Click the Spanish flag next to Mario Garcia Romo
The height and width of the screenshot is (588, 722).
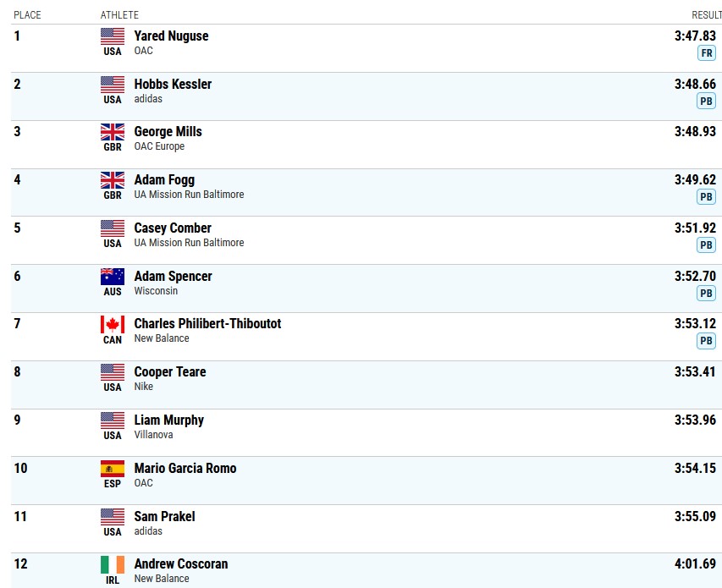(x=113, y=469)
